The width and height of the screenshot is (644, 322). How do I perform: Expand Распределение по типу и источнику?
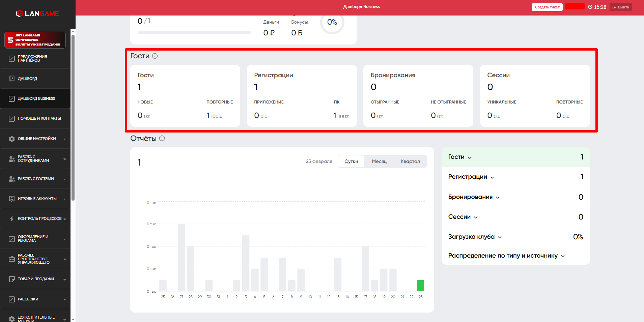(x=506, y=256)
